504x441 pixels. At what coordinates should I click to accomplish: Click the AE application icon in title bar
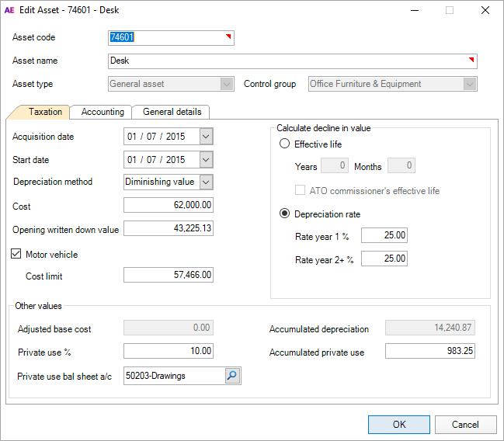pos(11,11)
